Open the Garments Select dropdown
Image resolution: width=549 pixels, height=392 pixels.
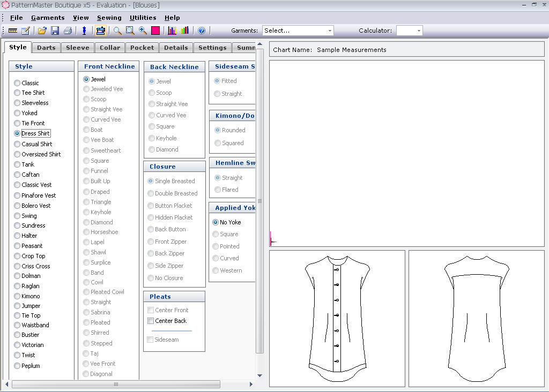pyautogui.click(x=298, y=31)
